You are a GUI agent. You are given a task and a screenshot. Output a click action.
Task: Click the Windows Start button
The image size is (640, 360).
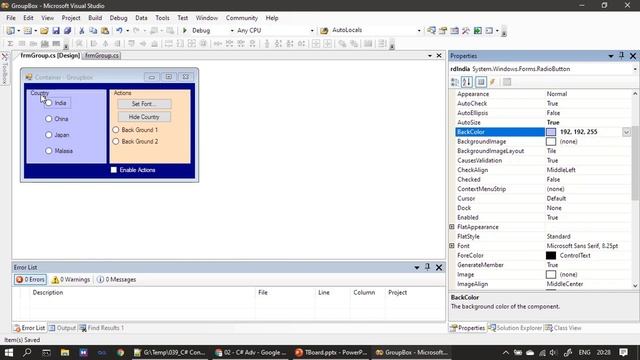coord(9,352)
